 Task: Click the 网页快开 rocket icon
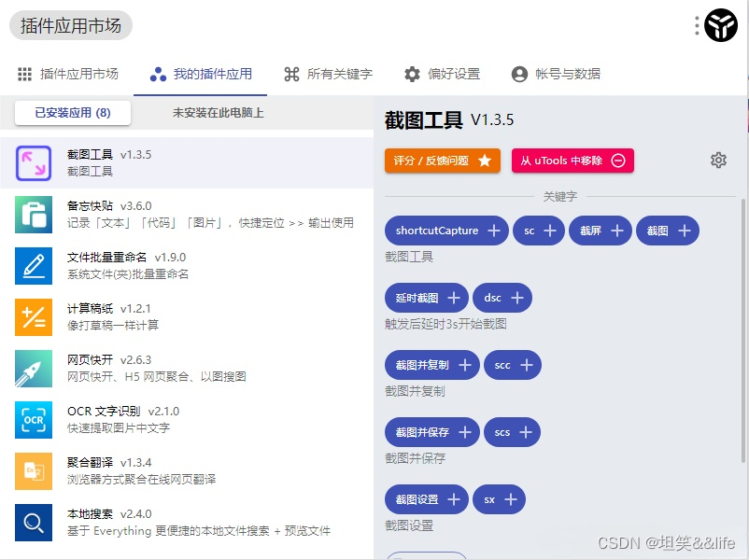click(x=34, y=369)
